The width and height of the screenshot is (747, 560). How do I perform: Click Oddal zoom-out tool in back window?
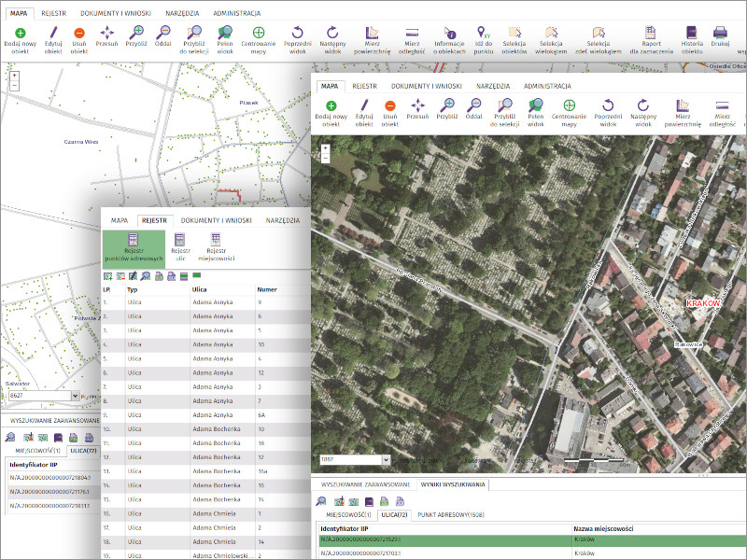[162, 37]
